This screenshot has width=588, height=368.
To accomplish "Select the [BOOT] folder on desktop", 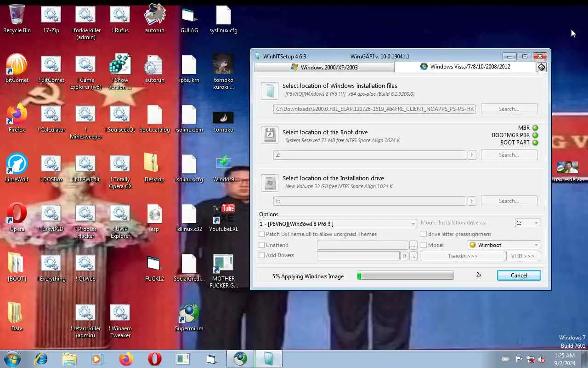I will [17, 268].
